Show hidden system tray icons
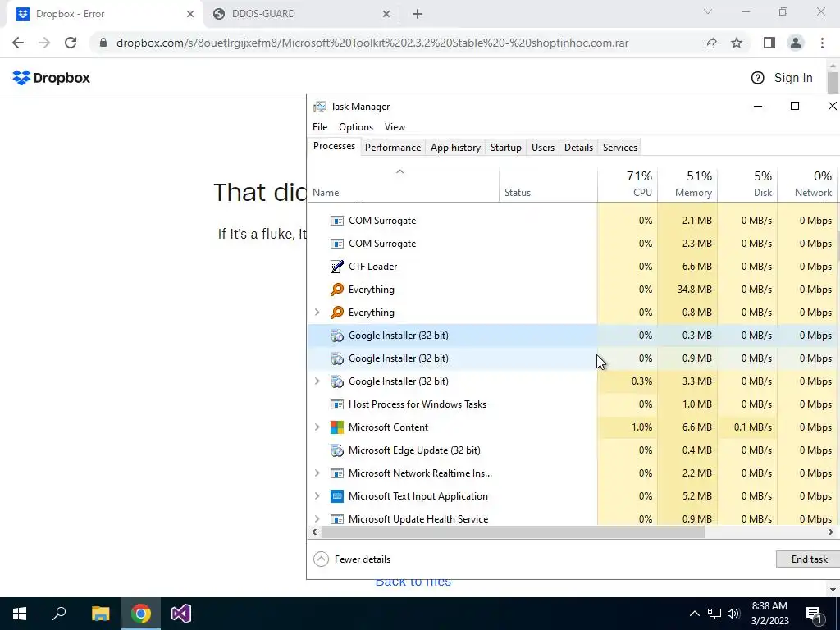The width and height of the screenshot is (840, 630). pyautogui.click(x=694, y=614)
